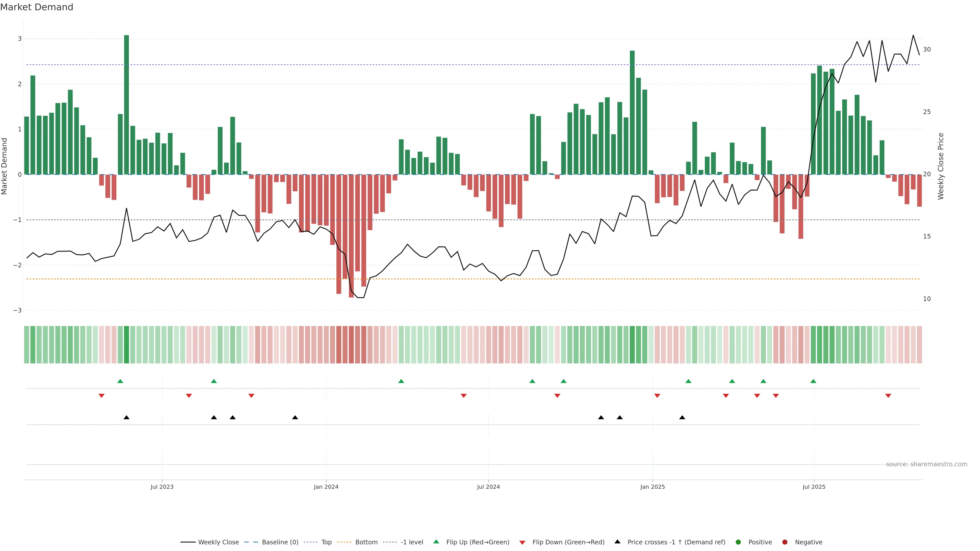Click the red Flip Down triangle legend icon

522,542
